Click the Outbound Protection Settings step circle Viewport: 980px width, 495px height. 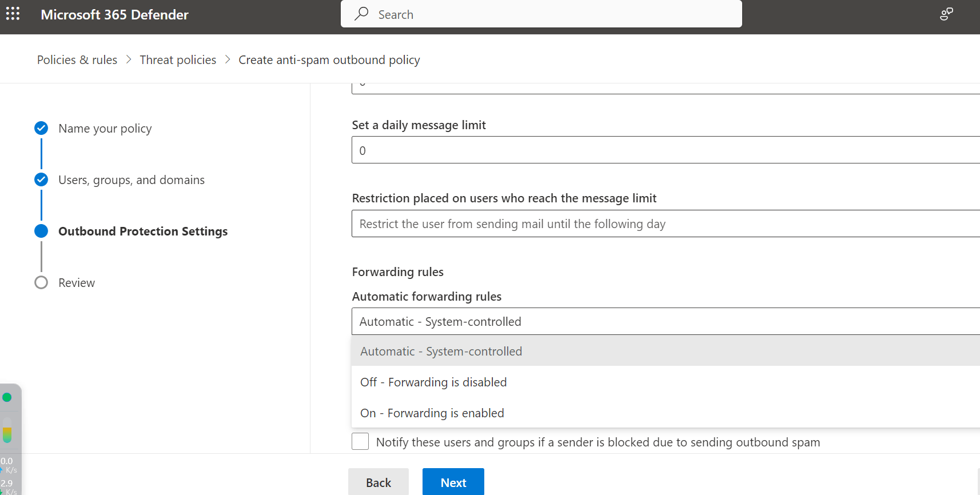[x=41, y=231]
